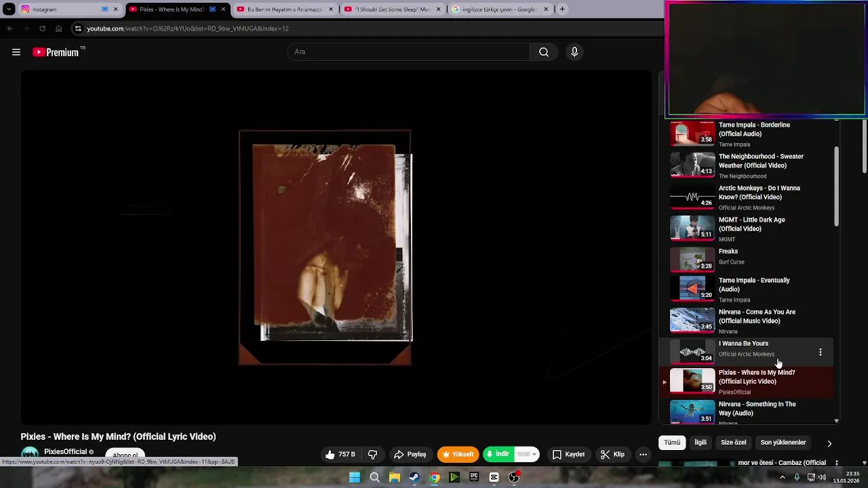Image resolution: width=868 pixels, height=488 pixels.
Task: Switch to Bu Benim Hayatım YouTube tab
Action: click(x=285, y=9)
